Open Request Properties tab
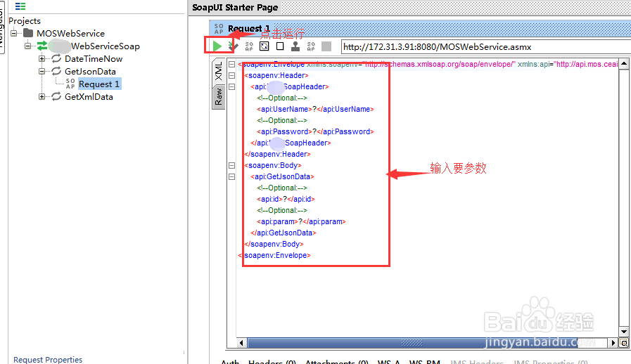The width and height of the screenshot is (631, 364). point(48,360)
